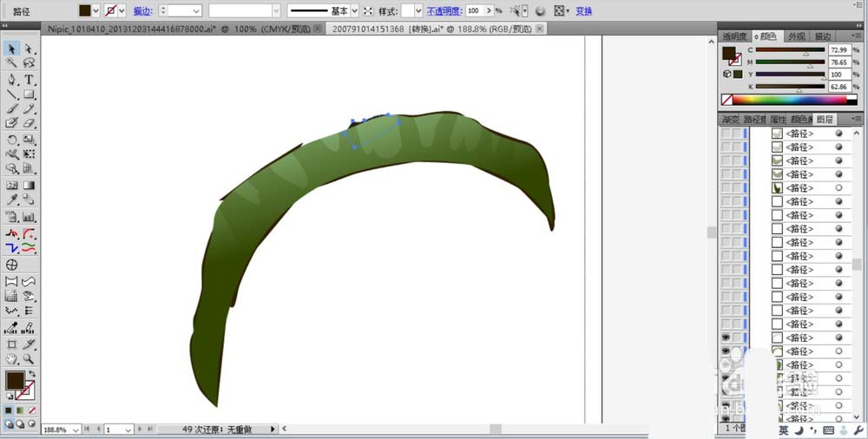Open the 描边 link in control bar
Viewport: 868px width, 439px height.
point(142,10)
